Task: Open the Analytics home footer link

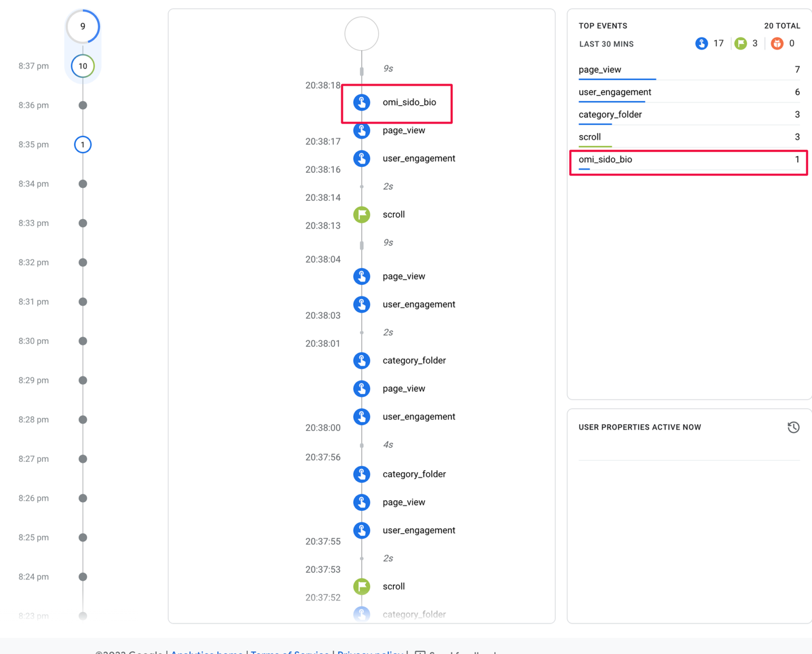Action: [x=207, y=652]
